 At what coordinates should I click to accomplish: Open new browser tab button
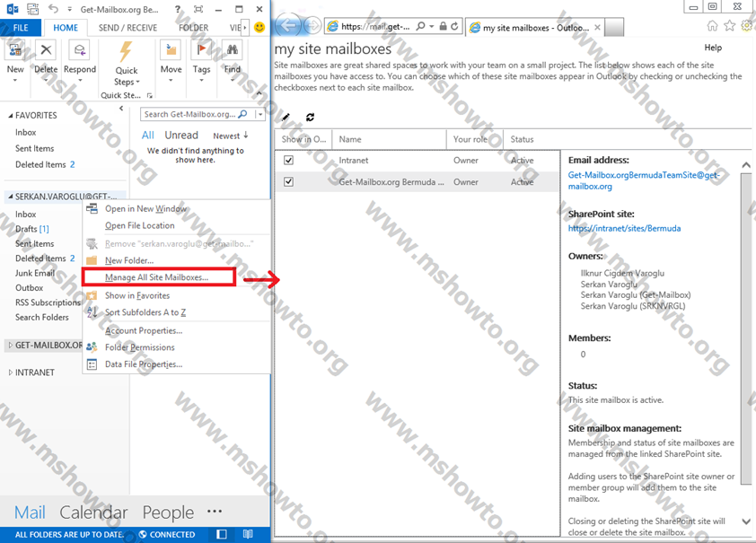click(614, 28)
